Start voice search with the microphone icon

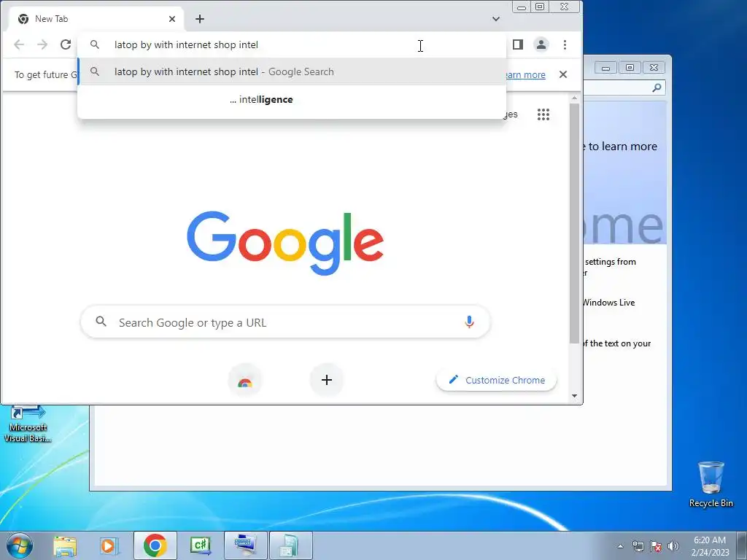click(x=469, y=322)
